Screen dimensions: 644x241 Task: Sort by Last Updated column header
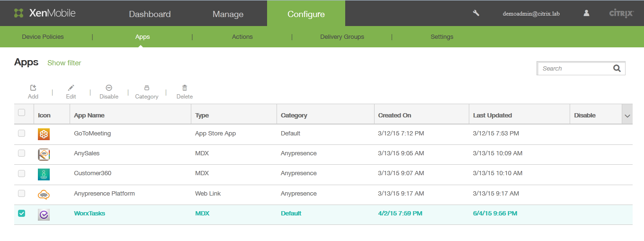(x=492, y=115)
